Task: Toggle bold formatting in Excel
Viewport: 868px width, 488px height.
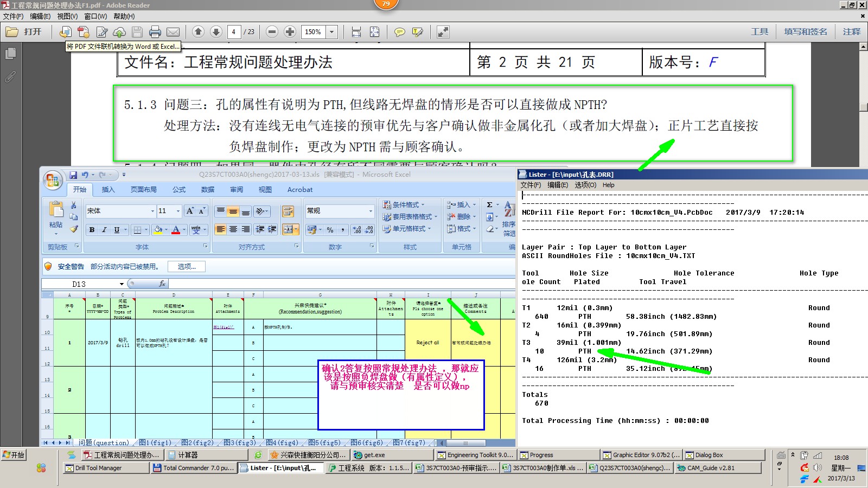Action: (x=92, y=230)
